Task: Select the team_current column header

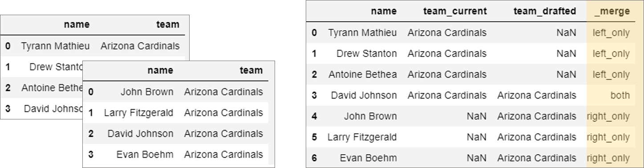Action: click(455, 12)
